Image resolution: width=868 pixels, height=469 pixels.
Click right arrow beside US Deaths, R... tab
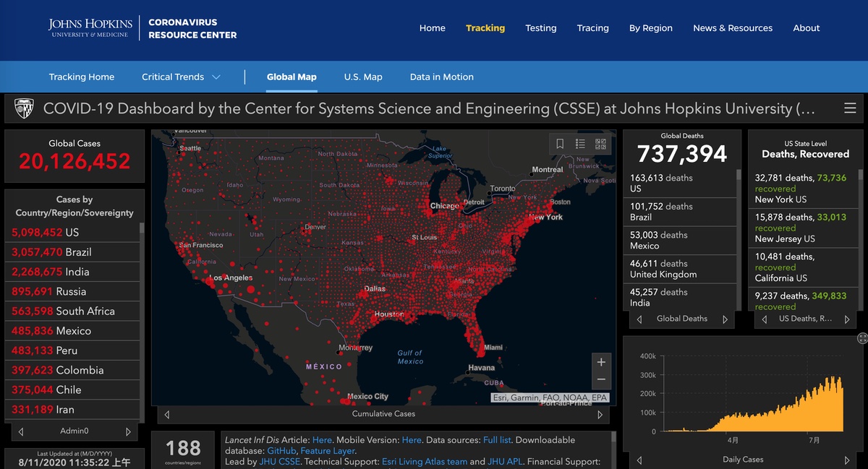[847, 319]
